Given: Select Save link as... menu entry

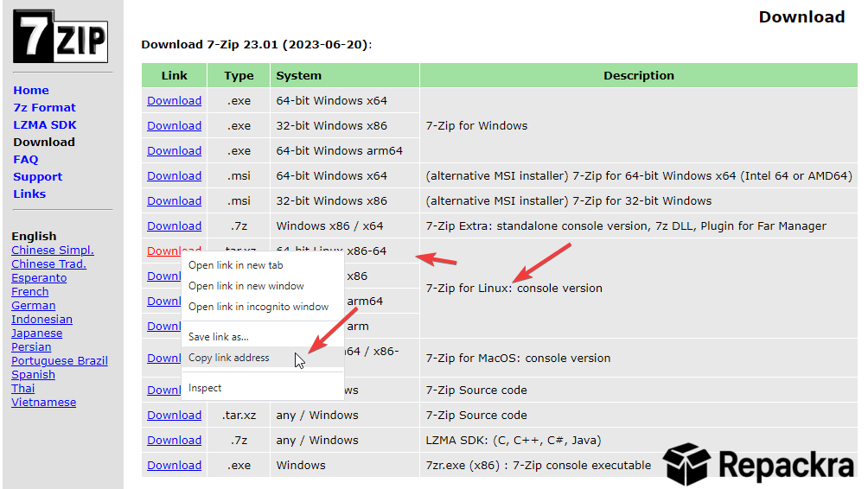Looking at the screenshot, I should coord(263,337).
